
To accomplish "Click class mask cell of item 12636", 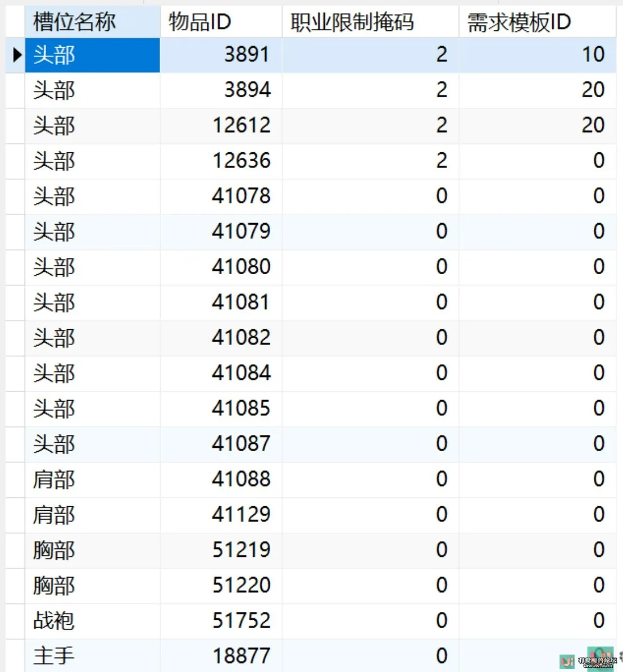I will point(371,161).
